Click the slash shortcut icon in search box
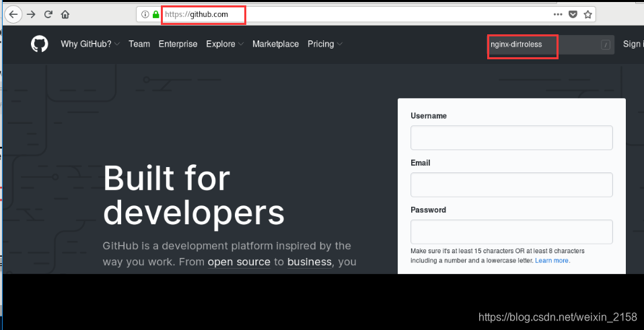 tap(606, 44)
